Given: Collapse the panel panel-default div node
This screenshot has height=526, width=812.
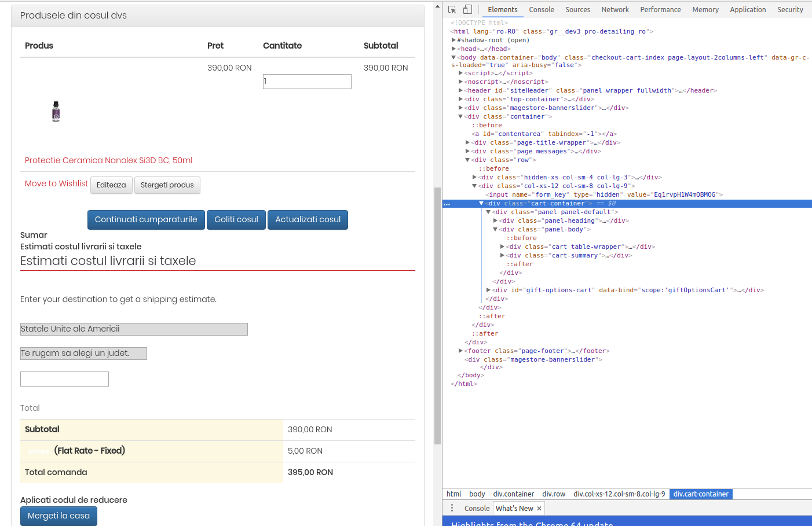Looking at the screenshot, I should (488, 212).
